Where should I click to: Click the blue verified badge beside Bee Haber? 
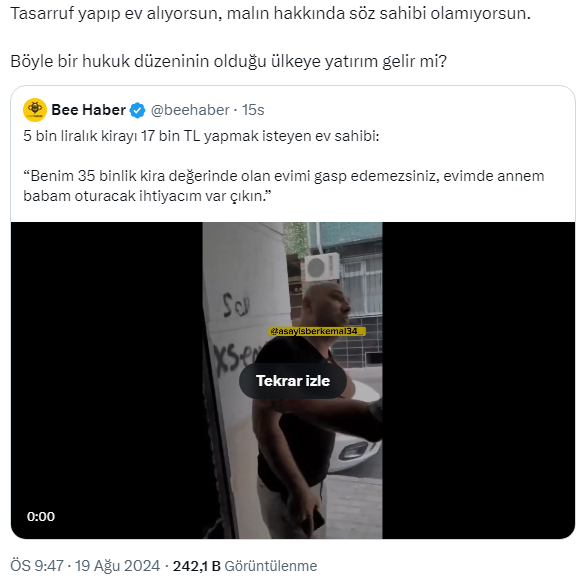tap(138, 110)
